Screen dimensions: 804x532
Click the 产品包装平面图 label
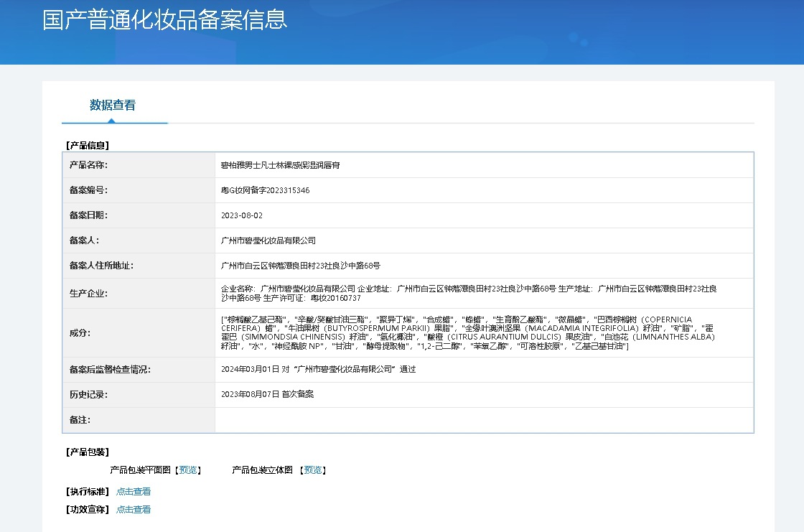click(140, 470)
